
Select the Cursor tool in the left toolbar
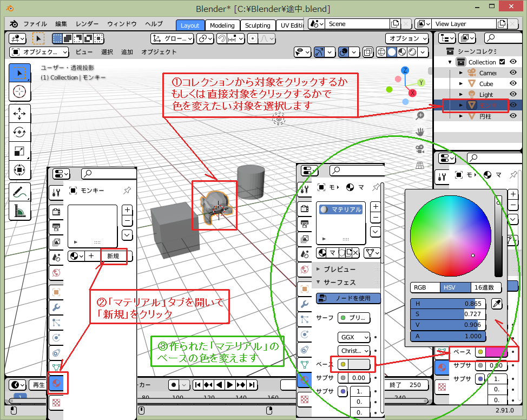click(19, 91)
